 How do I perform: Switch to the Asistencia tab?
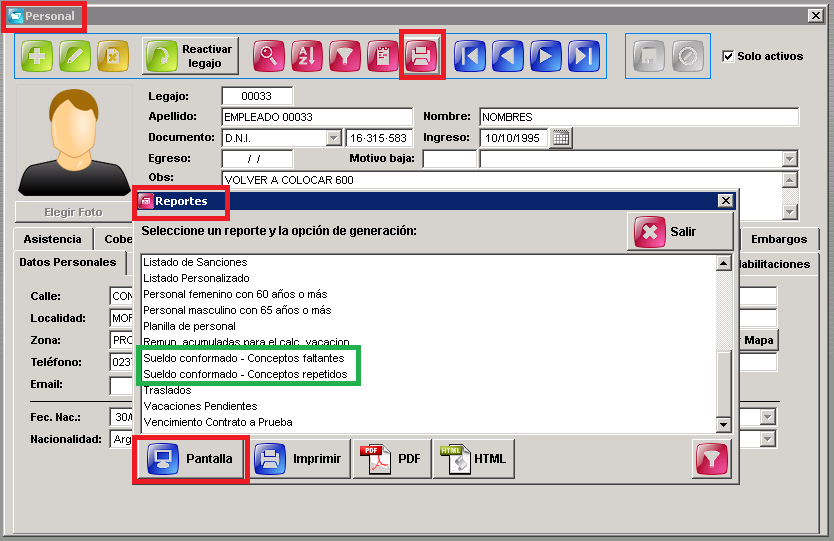pyautogui.click(x=53, y=239)
